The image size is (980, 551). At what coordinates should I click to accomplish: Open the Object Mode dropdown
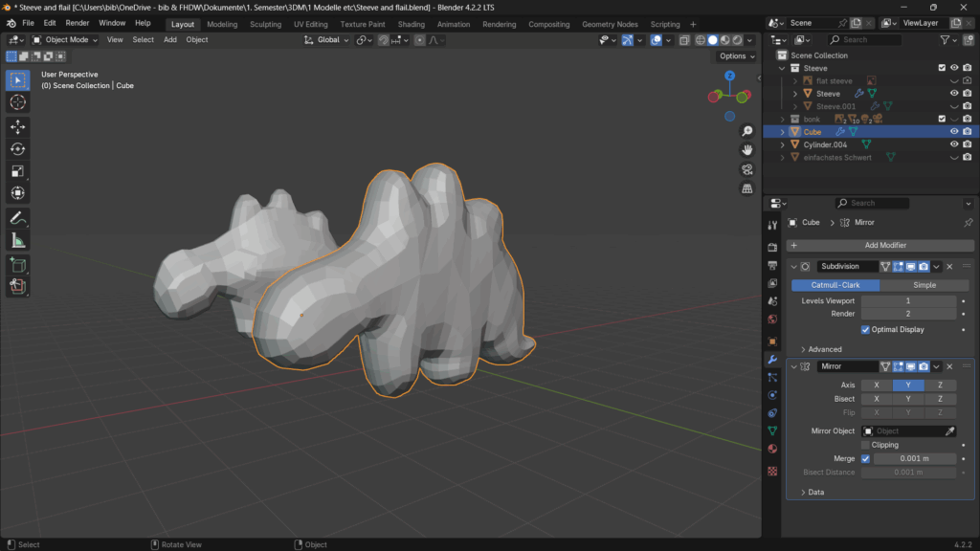pos(65,40)
